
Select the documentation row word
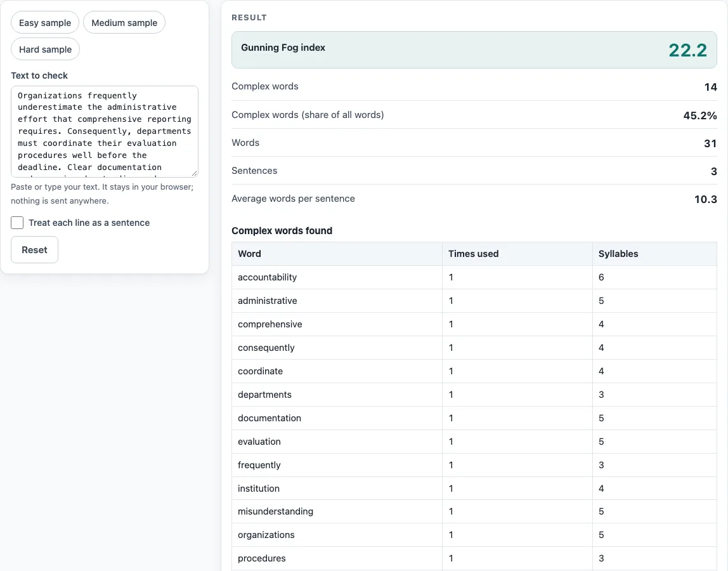[x=270, y=418]
